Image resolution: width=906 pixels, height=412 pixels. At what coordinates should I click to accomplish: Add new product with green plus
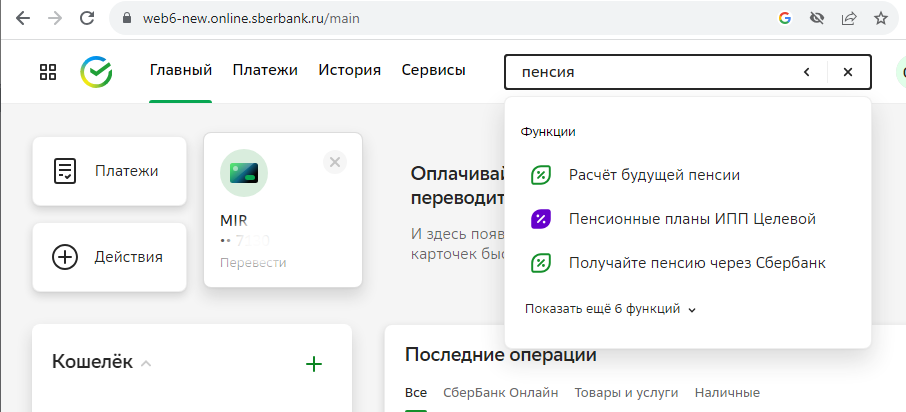(x=314, y=364)
